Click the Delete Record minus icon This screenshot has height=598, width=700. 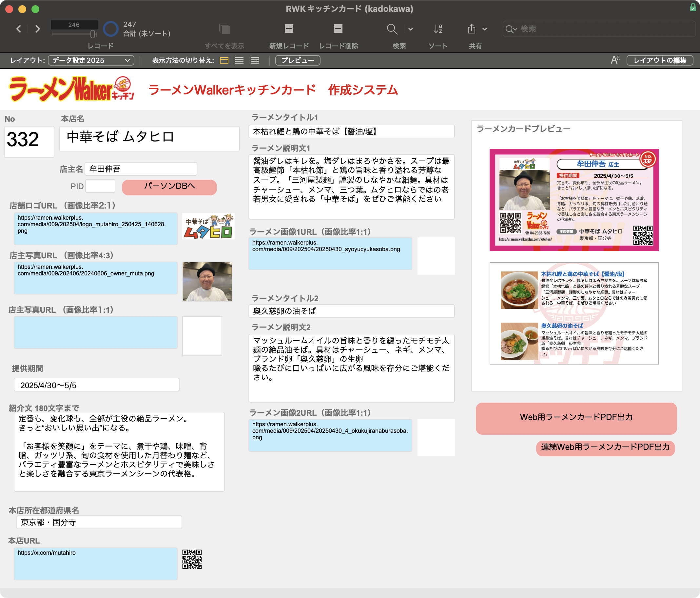click(x=338, y=29)
